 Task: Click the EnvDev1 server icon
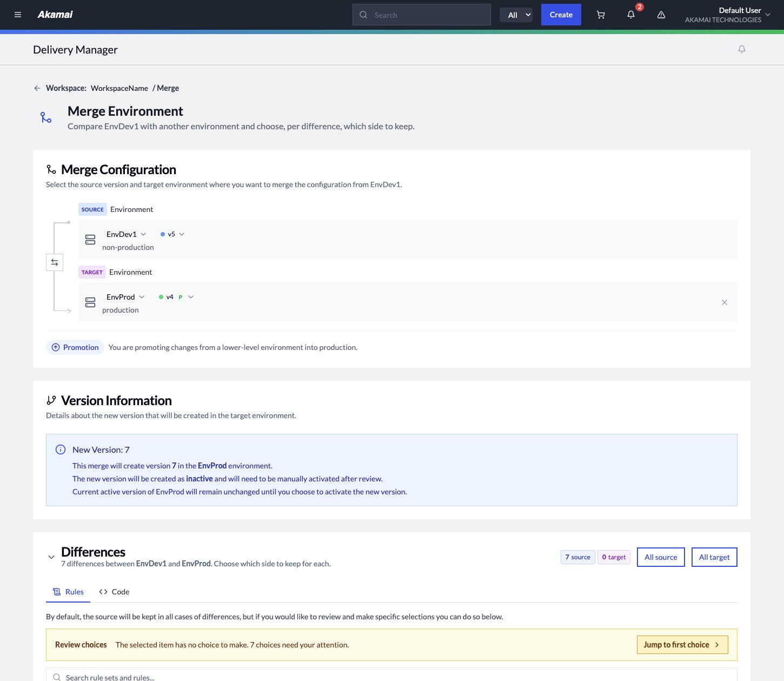90,240
